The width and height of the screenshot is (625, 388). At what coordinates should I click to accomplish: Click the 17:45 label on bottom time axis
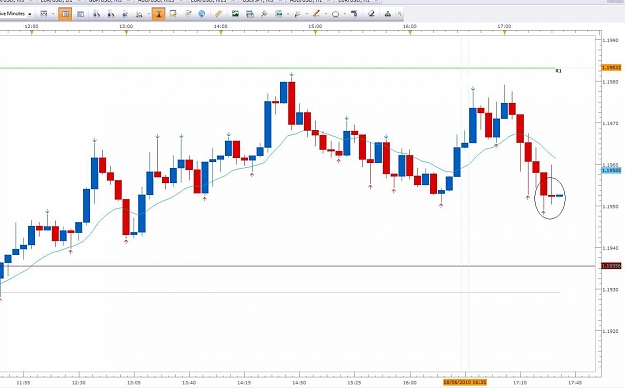coord(575,382)
